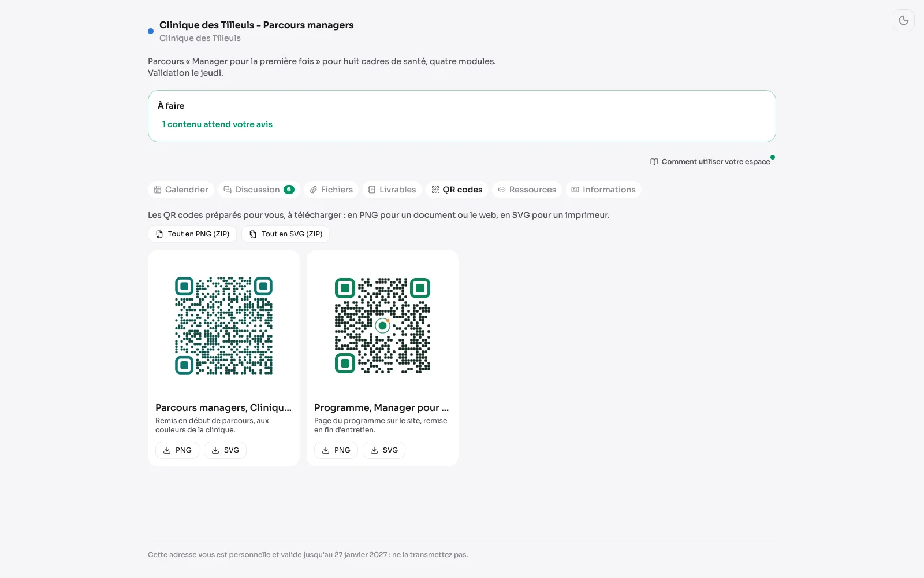Open "1 contenu attend votre avis" link
The height and width of the screenshot is (578, 924).
click(217, 124)
